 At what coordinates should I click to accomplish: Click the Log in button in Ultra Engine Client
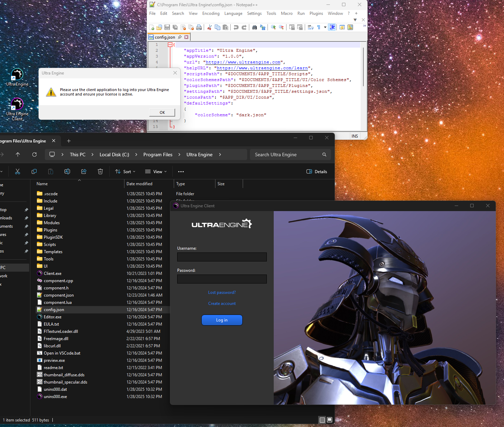222,320
